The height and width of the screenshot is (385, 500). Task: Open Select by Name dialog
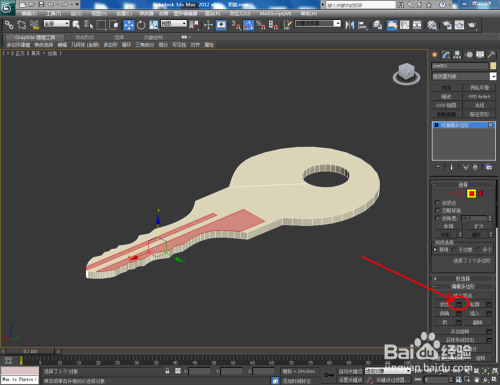88,25
